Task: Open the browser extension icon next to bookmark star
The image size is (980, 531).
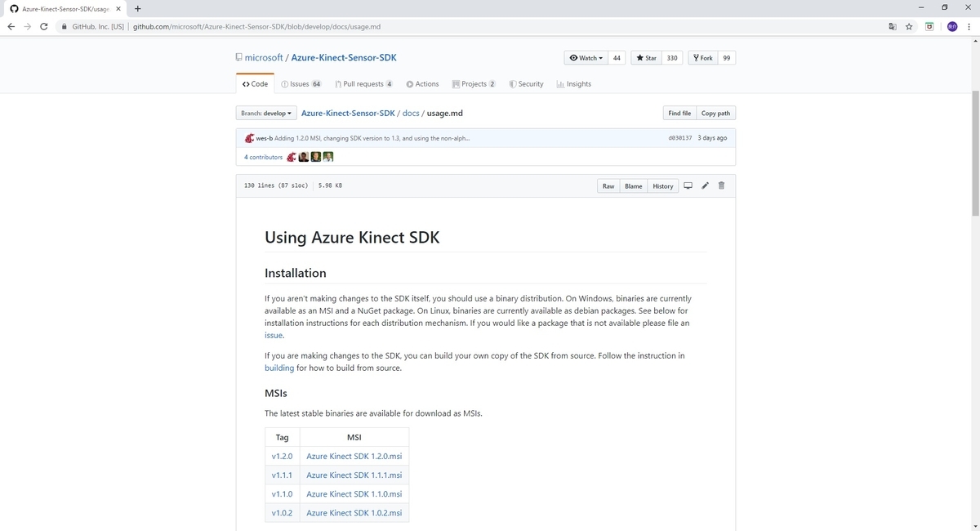Action: (x=929, y=26)
